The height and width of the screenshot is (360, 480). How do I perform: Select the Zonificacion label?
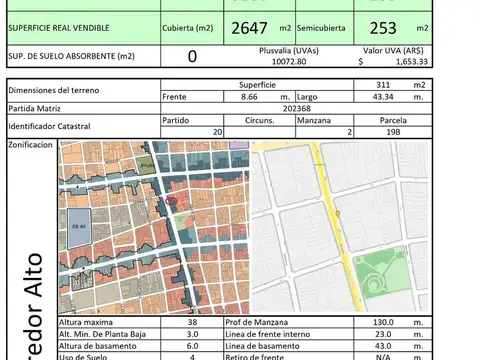[x=30, y=145]
